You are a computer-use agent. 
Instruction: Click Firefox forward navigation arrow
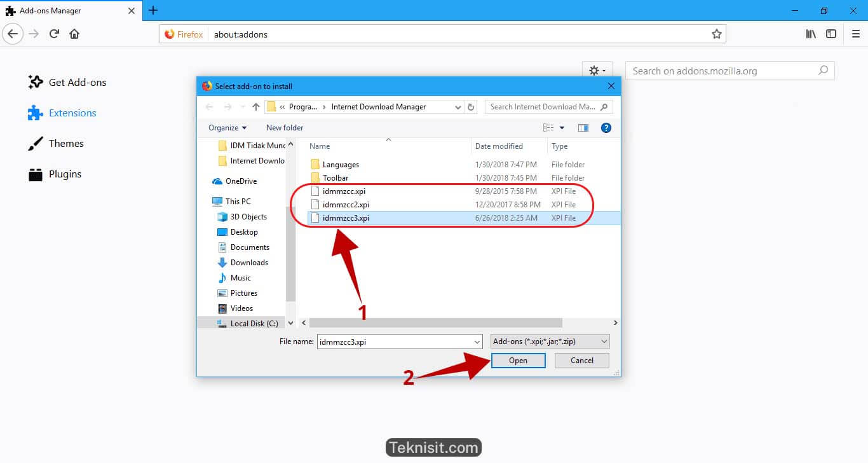click(34, 34)
